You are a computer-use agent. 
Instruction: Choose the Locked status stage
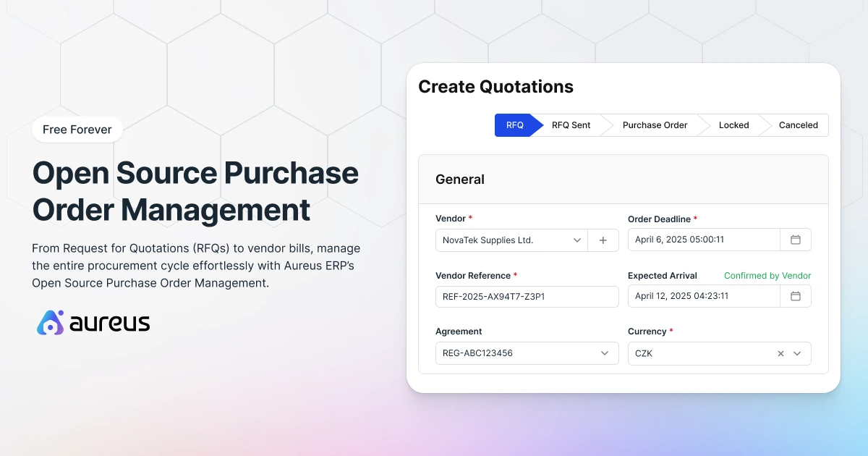(x=733, y=125)
